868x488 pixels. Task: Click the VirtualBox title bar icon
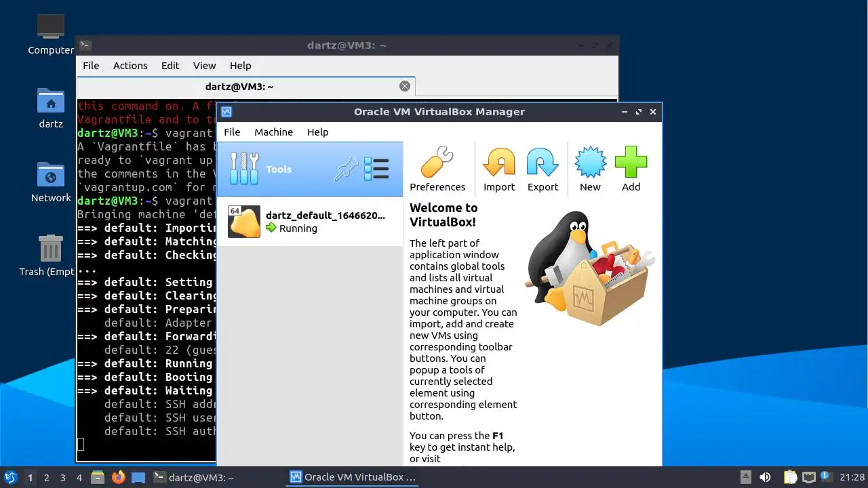226,112
